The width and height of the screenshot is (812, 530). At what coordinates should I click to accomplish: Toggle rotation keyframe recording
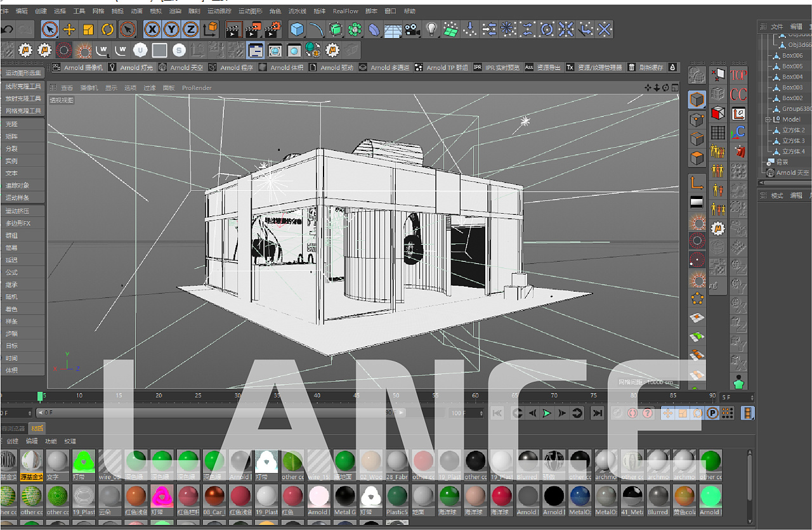[x=697, y=413]
